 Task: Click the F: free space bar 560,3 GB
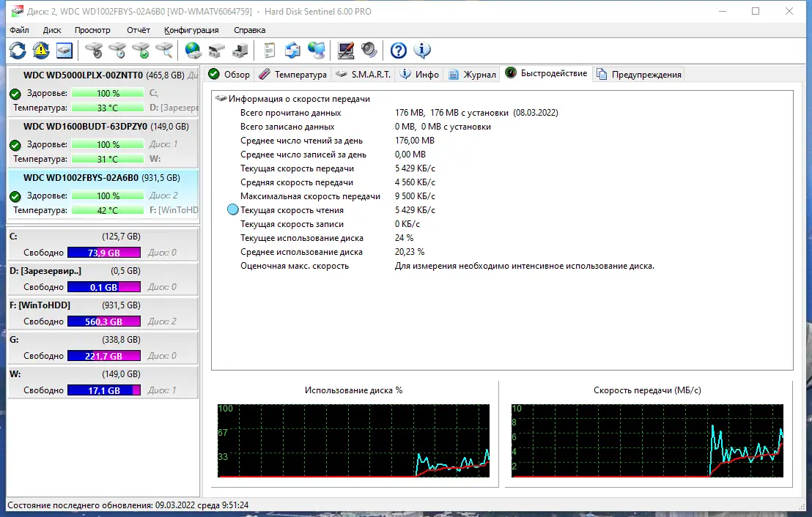104,321
